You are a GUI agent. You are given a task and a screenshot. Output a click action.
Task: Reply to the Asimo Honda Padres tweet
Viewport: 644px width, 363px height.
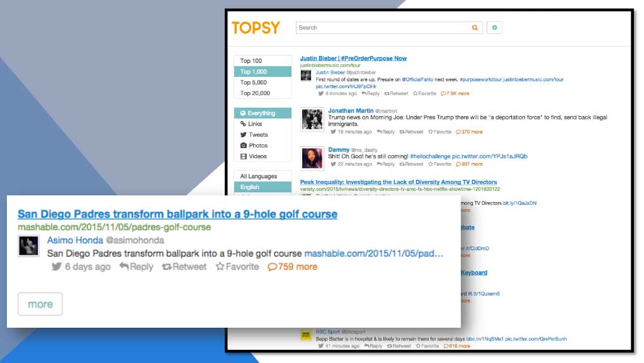coord(136,267)
